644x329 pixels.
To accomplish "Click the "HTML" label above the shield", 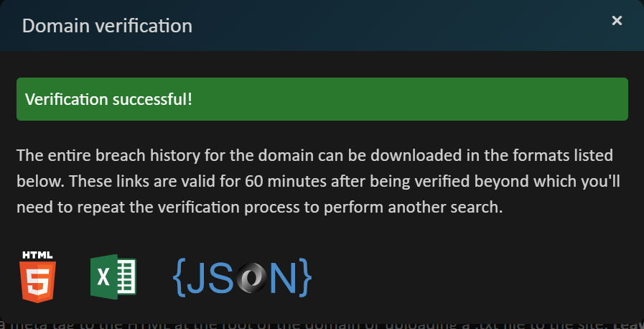I will pyautogui.click(x=37, y=255).
